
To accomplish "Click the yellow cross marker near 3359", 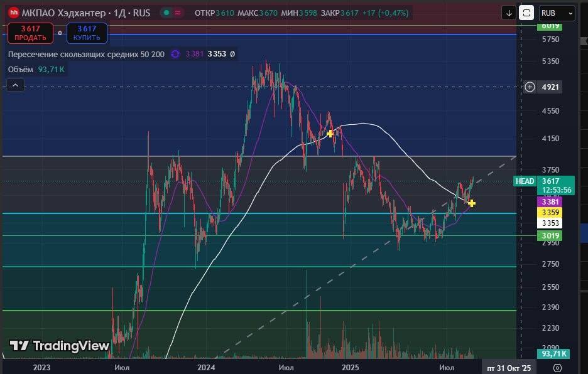I will 472,203.
